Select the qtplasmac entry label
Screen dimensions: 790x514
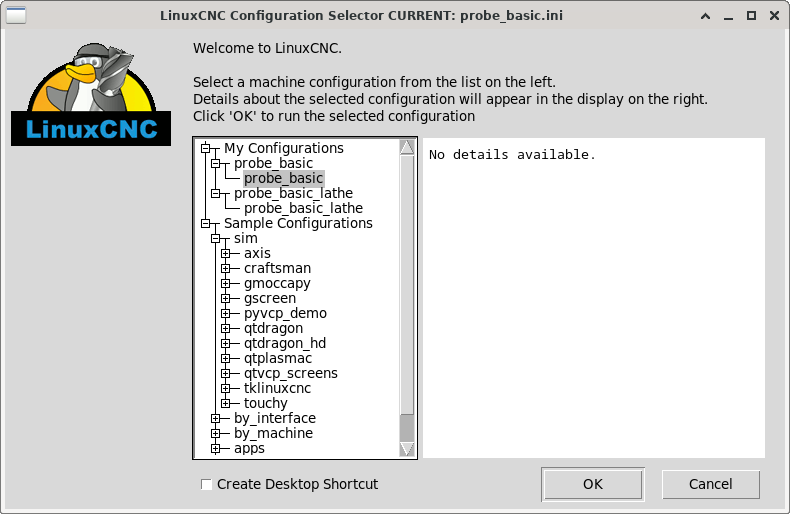point(278,358)
